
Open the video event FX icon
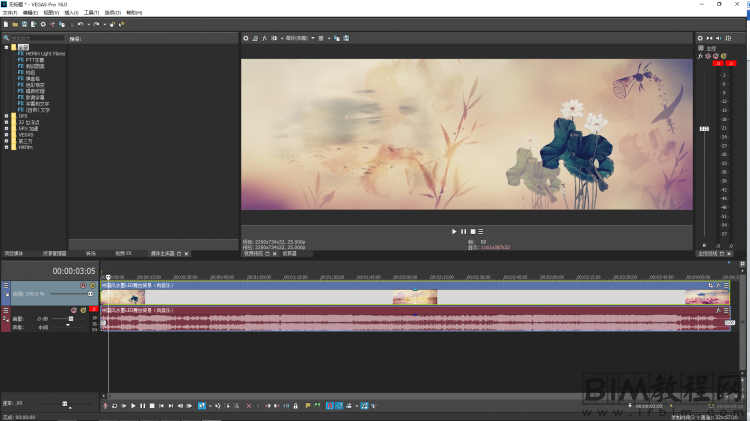pyautogui.click(x=718, y=285)
